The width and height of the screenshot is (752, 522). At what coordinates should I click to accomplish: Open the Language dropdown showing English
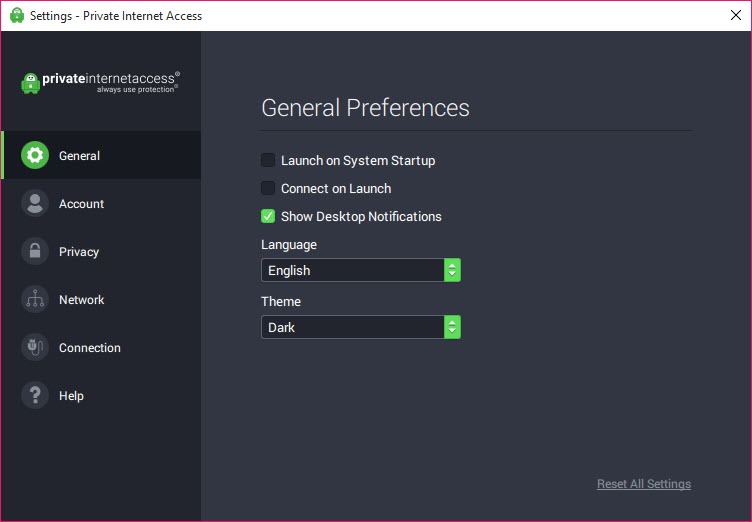tap(361, 270)
